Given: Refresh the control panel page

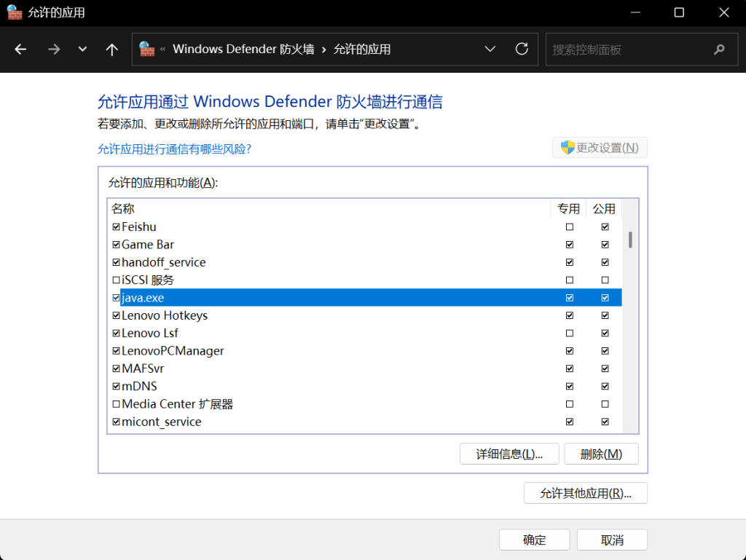Looking at the screenshot, I should (x=522, y=49).
